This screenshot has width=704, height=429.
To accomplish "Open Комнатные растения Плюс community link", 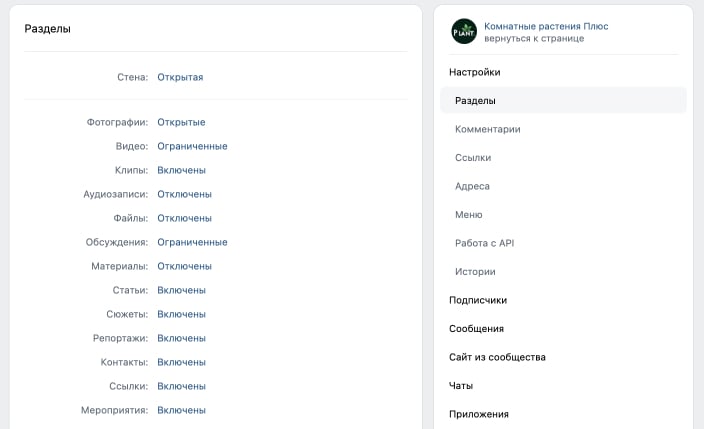I will coord(545,26).
